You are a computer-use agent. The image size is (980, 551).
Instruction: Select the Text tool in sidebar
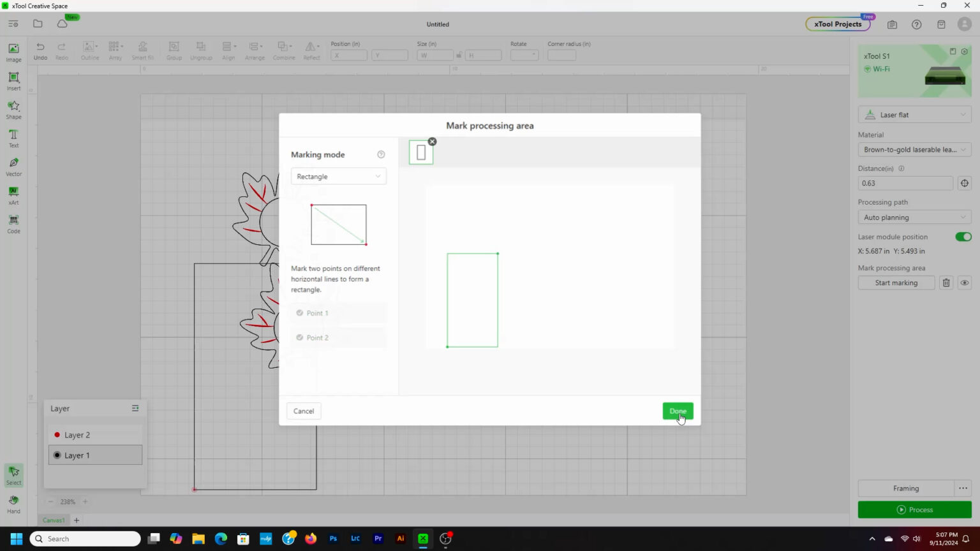point(13,138)
